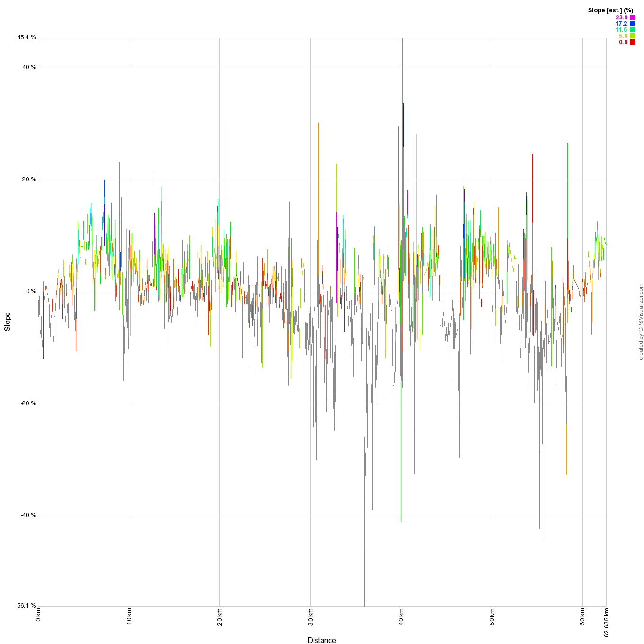Click the yellow-green 5.8 legend swatch

[632, 36]
